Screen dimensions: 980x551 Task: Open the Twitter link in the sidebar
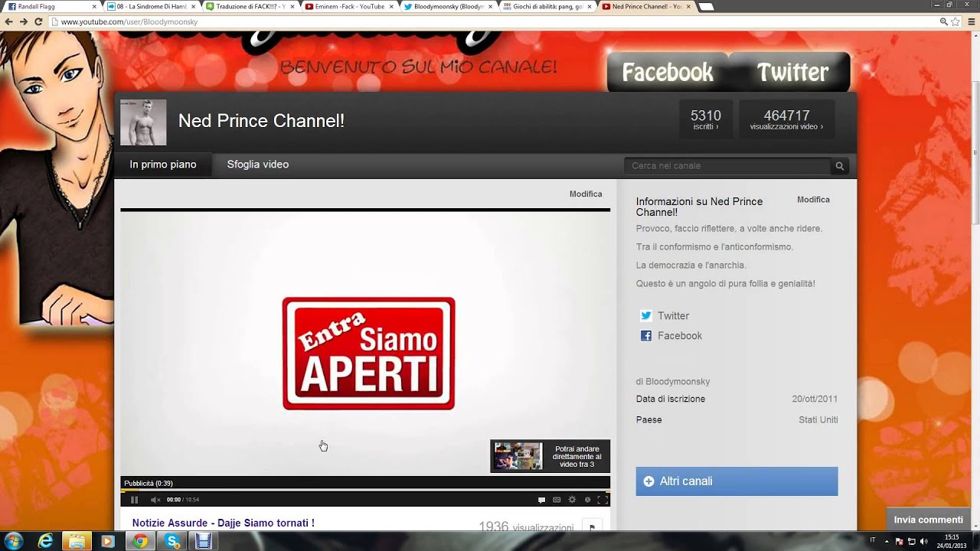pos(673,316)
